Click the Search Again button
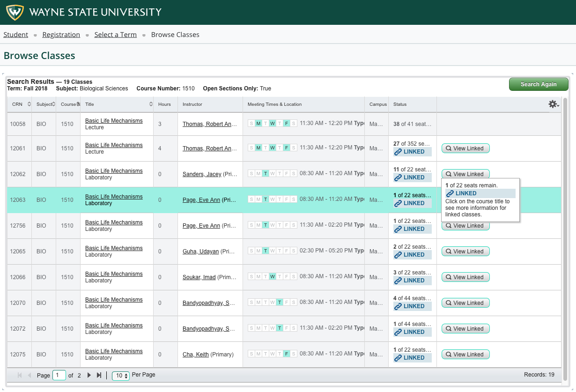576x392 pixels. 539,84
